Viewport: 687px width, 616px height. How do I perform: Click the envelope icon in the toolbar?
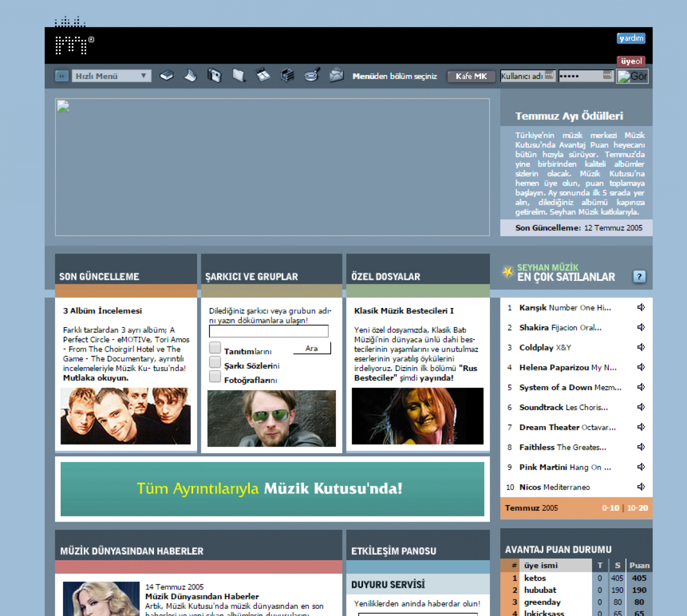coord(336,75)
